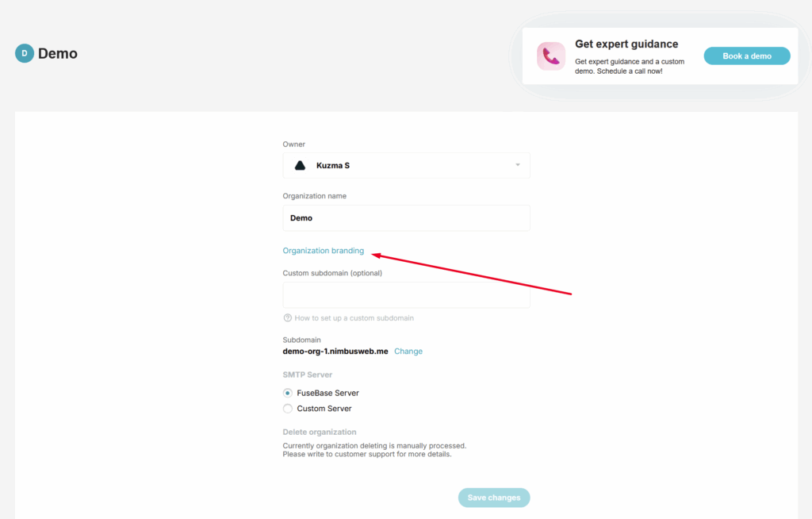Click the "Demo" page heading
812x519 pixels.
coord(58,54)
